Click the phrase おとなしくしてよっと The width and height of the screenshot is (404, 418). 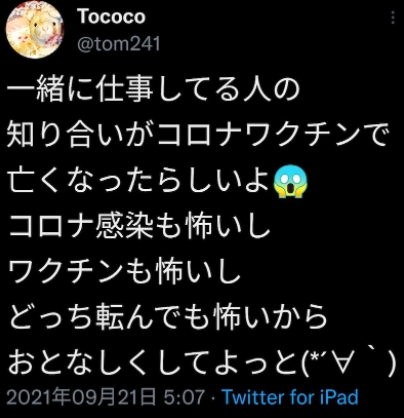pyautogui.click(x=153, y=362)
